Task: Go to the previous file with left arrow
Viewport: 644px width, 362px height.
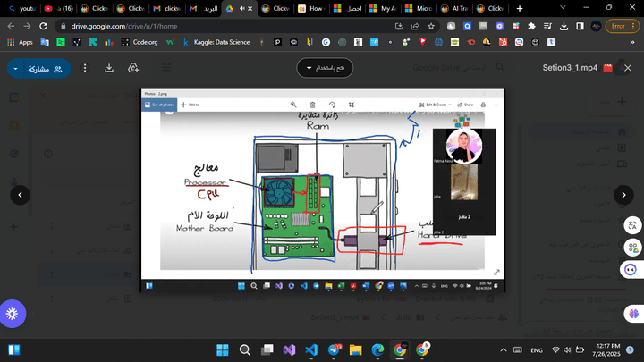Action: 17,194
